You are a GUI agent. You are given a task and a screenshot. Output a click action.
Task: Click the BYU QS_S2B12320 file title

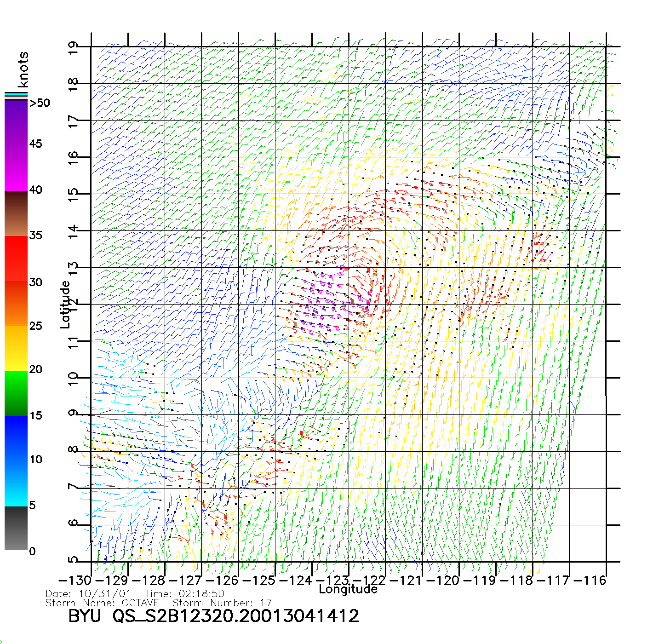[x=213, y=616]
